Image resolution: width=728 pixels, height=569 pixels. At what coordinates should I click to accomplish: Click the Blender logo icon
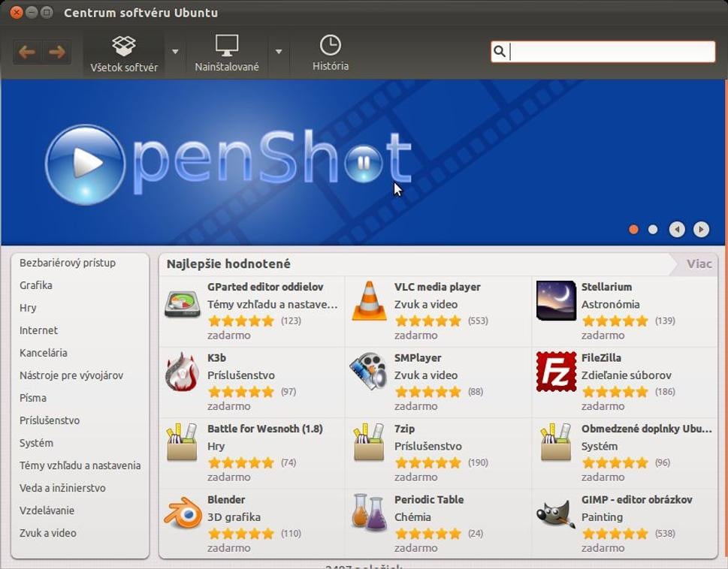pos(183,513)
